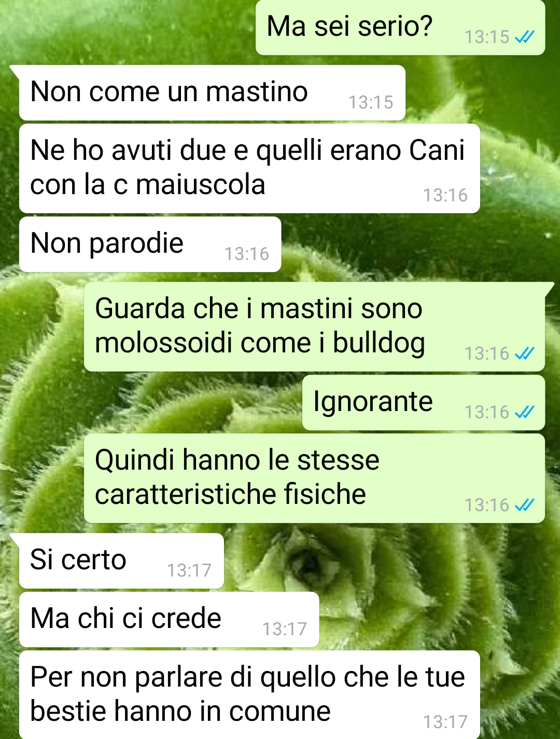Tap the blue ticks on the 'molossoidi' message
This screenshot has height=739, width=560.
tap(524, 353)
